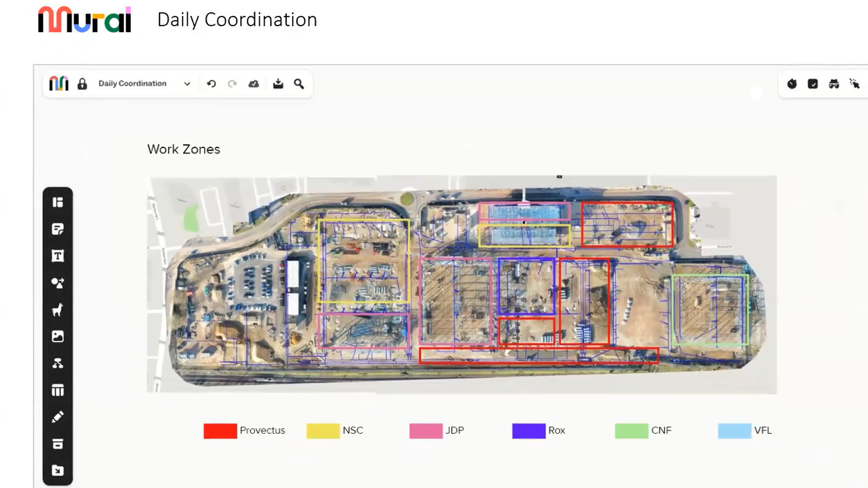Screen dimensions: 868x488
Task: Toggle private mode incognito icon
Action: point(834,84)
